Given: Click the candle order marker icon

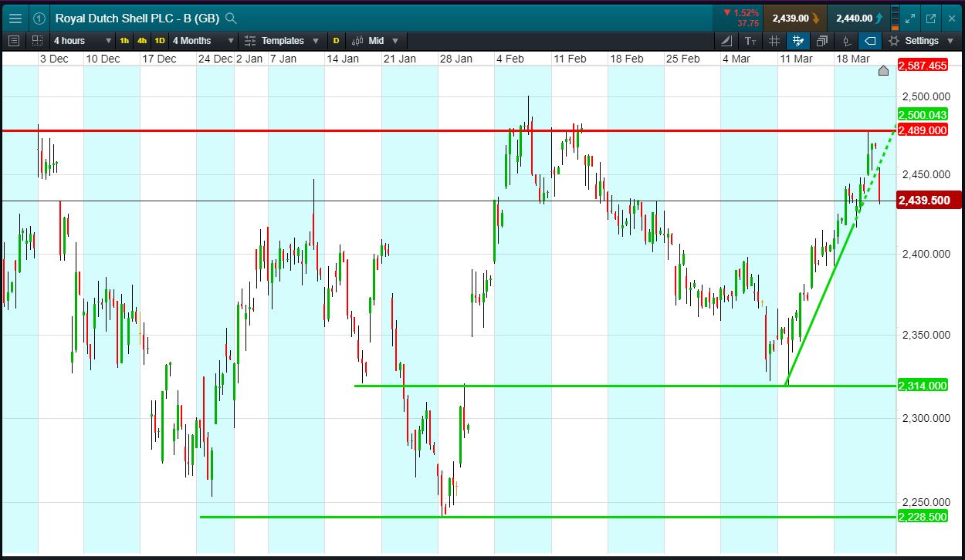Looking at the screenshot, I should point(846,40).
